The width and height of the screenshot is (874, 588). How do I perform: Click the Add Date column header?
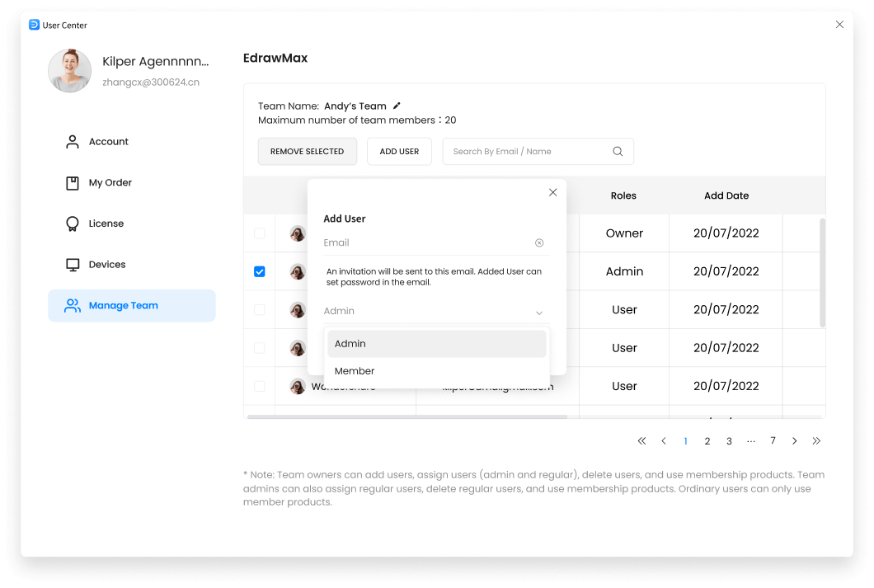pos(726,195)
